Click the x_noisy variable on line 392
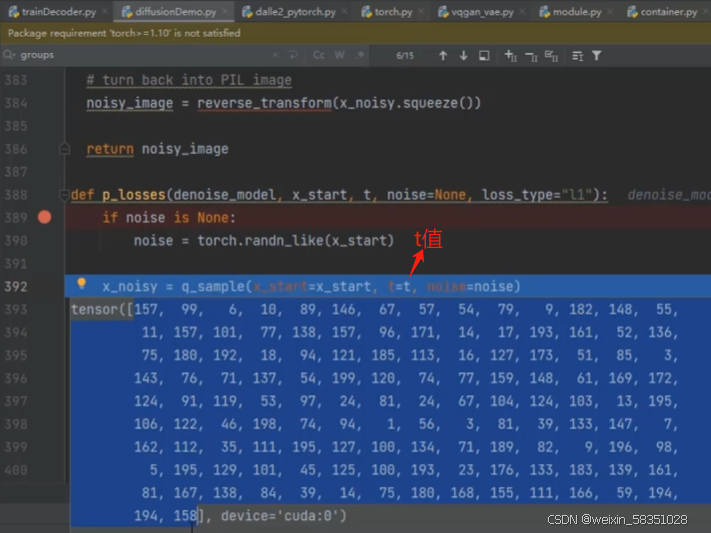Screen dimensions: 711x533 [x=130, y=287]
